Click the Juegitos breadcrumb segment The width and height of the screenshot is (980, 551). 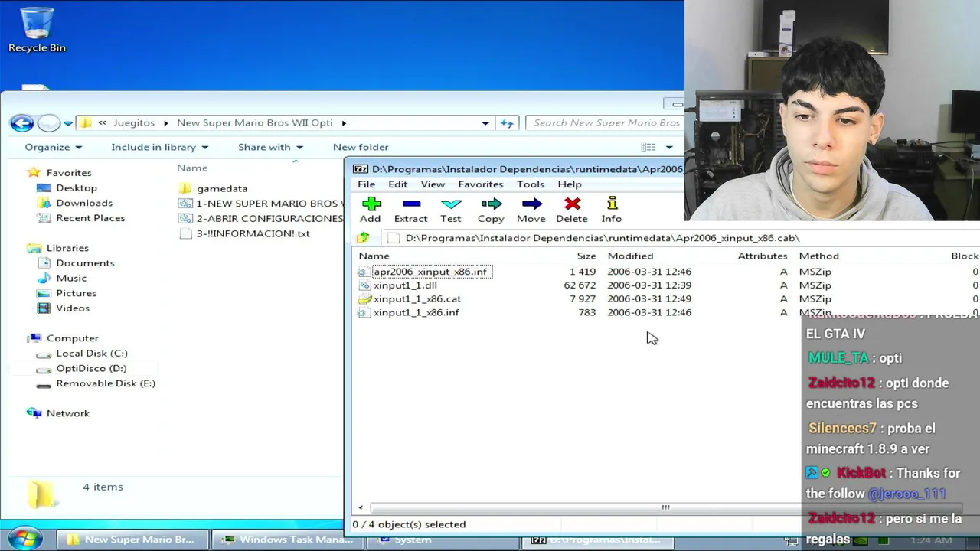pyautogui.click(x=134, y=123)
